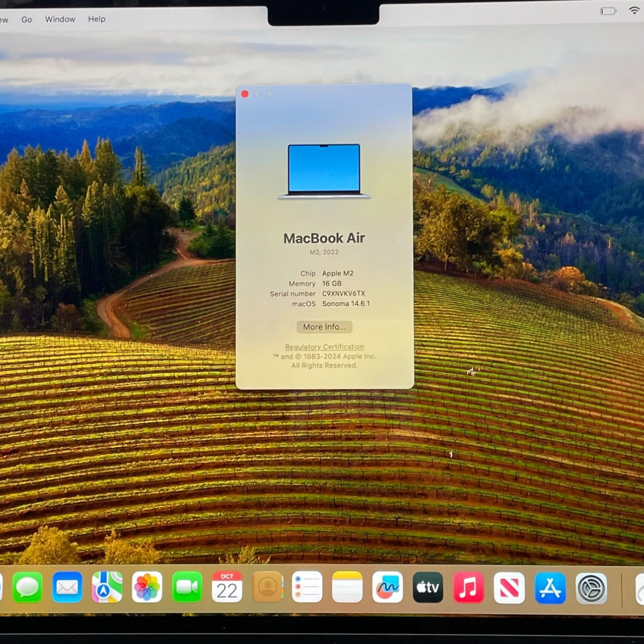Click the Wi-Fi status icon

point(634,11)
